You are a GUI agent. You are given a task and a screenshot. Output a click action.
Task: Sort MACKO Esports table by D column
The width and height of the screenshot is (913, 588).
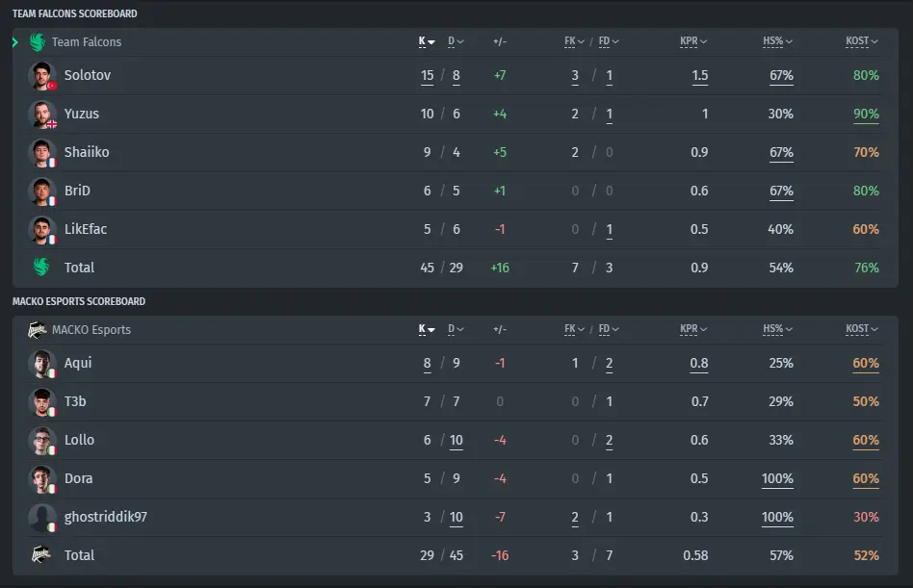(456, 329)
